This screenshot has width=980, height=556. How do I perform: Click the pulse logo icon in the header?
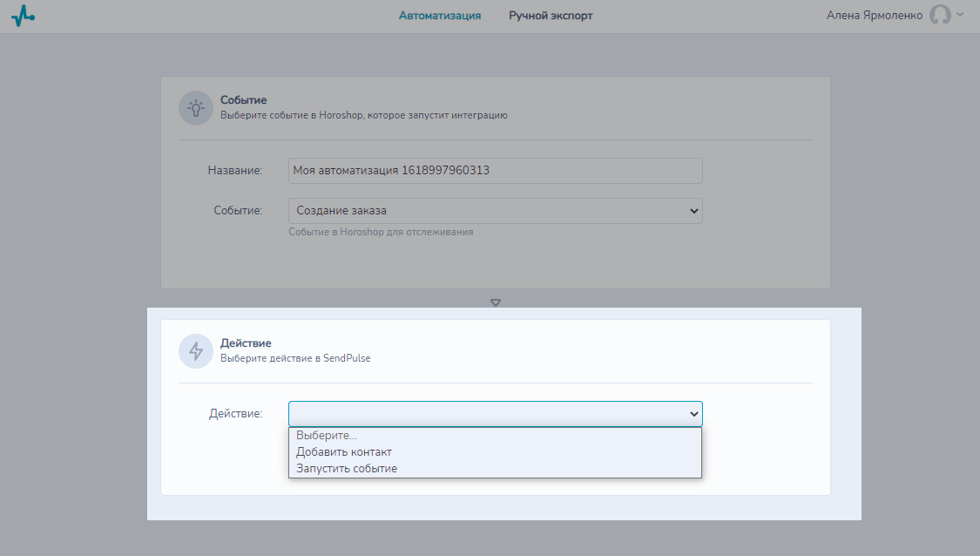pyautogui.click(x=24, y=16)
